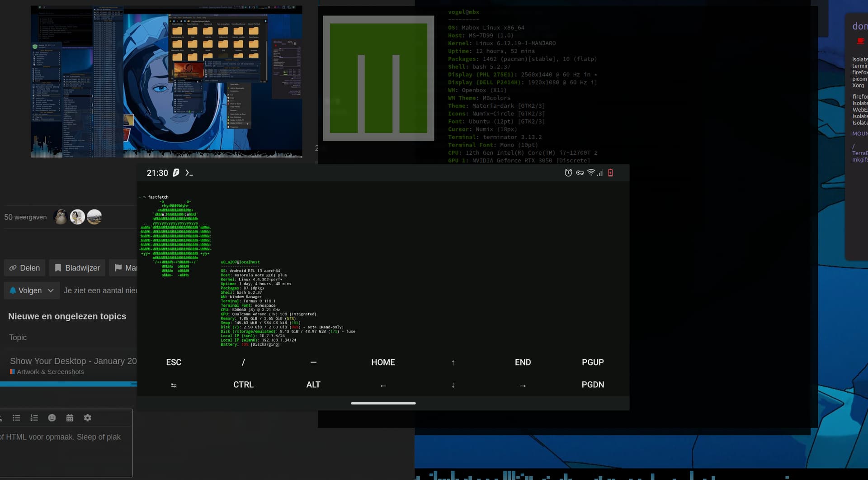This screenshot has width=868, height=480.
Task: Click the alarm clock icon in phone status bar
Action: pyautogui.click(x=568, y=173)
